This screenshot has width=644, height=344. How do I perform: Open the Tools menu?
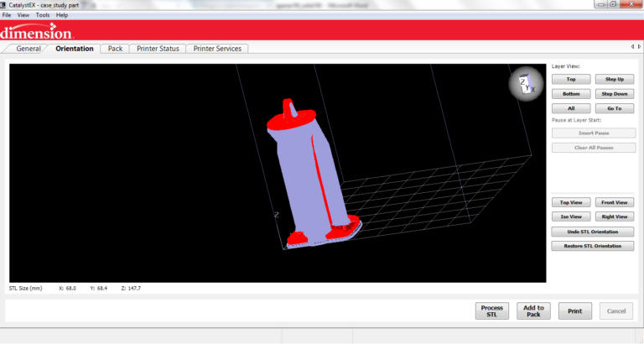pyautogui.click(x=43, y=15)
